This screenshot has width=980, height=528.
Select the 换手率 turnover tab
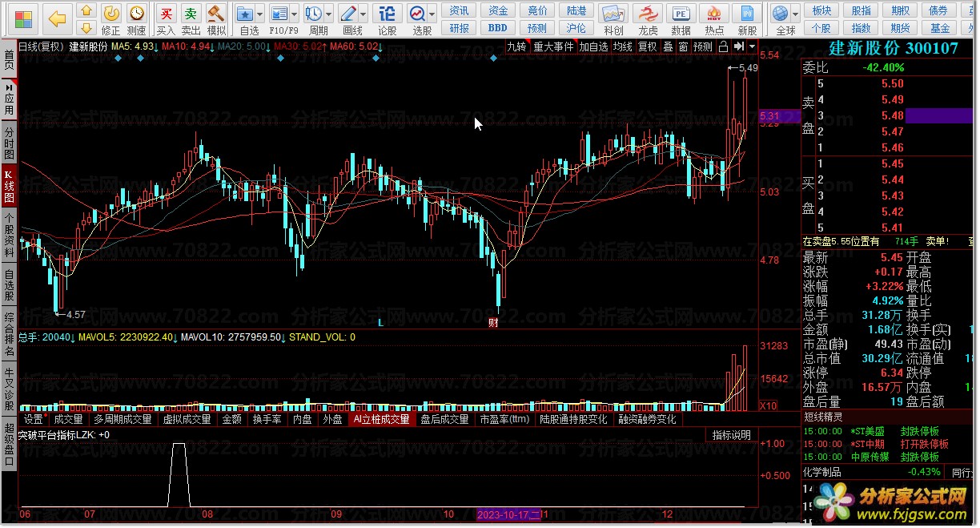[267, 419]
